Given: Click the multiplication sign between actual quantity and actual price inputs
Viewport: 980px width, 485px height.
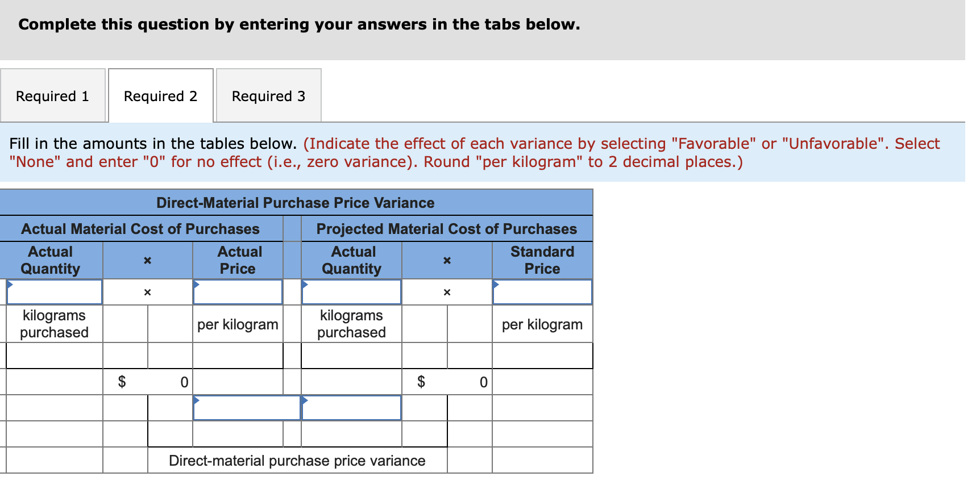Looking at the screenshot, I should pos(147,292).
